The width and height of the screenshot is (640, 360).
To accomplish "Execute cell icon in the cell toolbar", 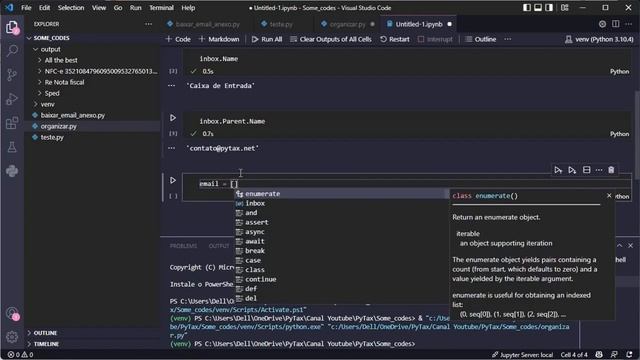I will coord(558,170).
